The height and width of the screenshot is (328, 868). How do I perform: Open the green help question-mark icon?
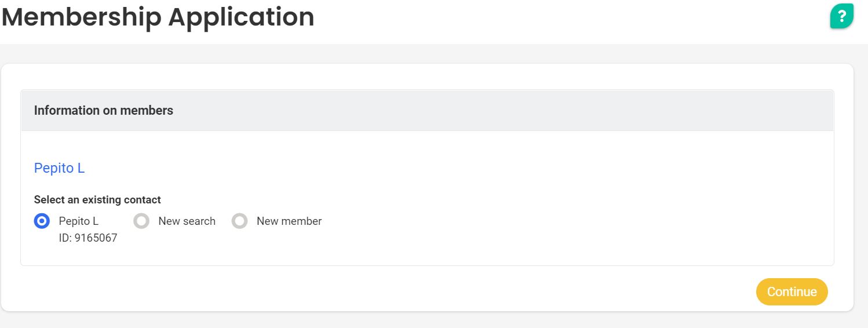(x=842, y=16)
